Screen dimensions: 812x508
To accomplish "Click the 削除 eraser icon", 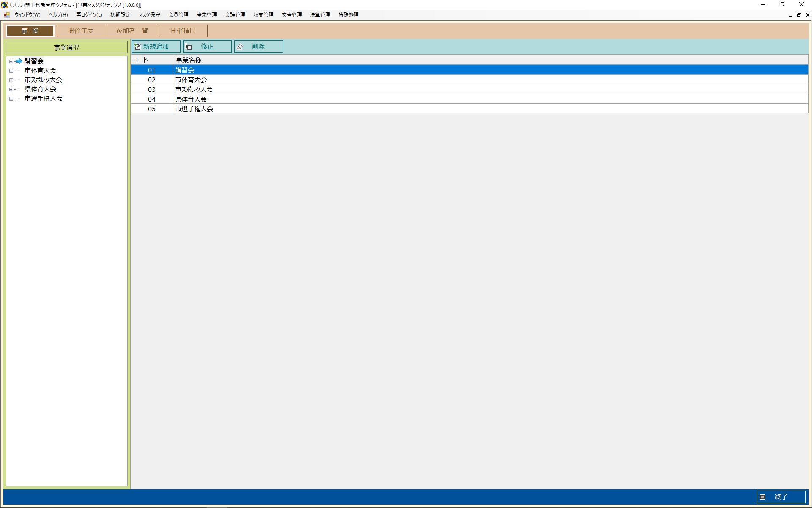I will 240,47.
